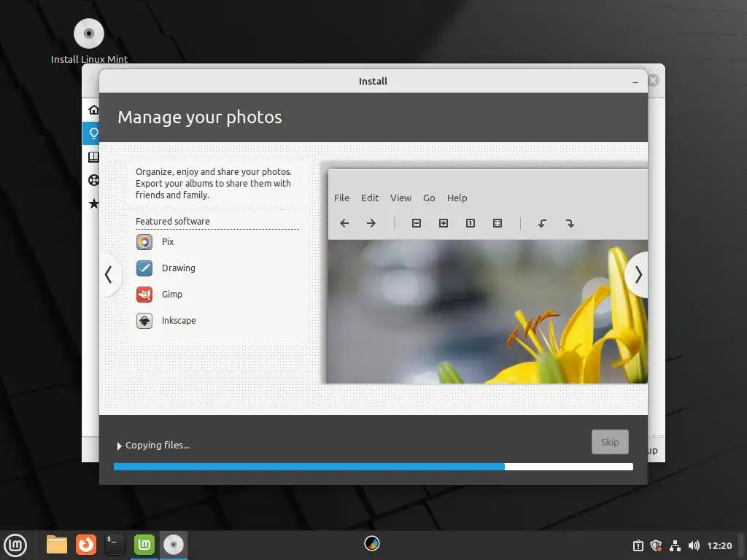The image size is (747, 560).
Task: Click View in slideshow menu
Action: [400, 198]
